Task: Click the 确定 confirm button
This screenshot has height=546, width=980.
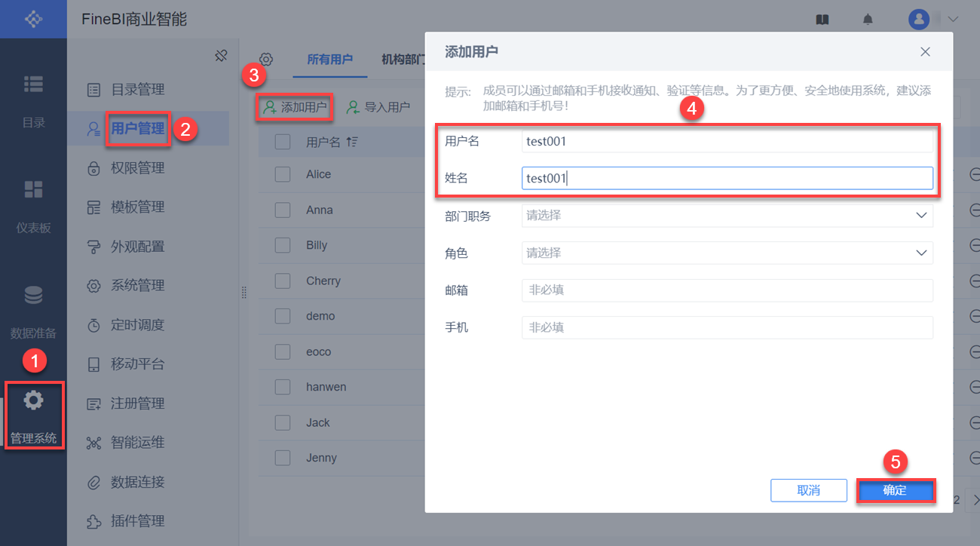Action: click(x=895, y=490)
